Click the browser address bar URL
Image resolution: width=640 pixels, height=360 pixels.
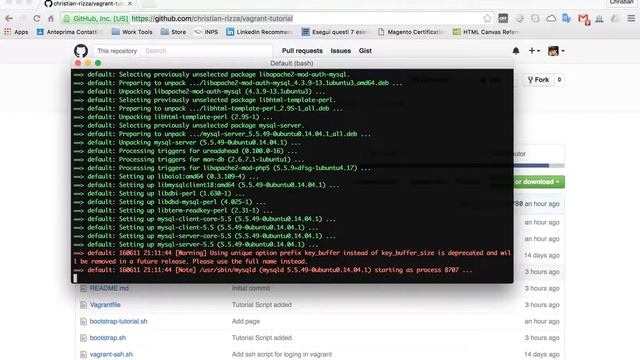[212, 18]
